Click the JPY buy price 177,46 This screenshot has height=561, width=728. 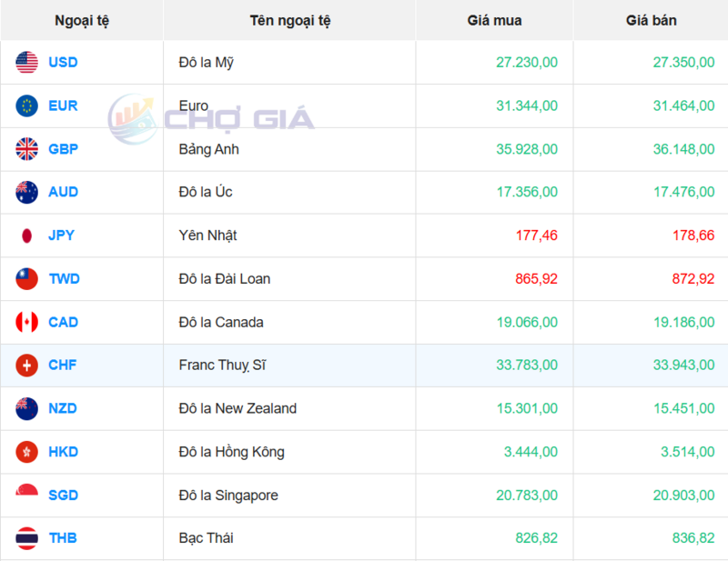coord(536,235)
